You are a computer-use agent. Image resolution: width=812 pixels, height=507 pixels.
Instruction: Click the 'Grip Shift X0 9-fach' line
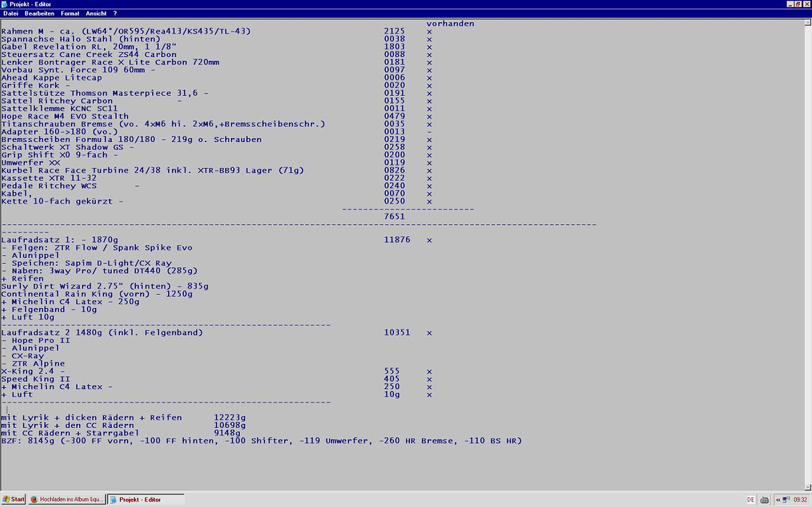coord(60,155)
